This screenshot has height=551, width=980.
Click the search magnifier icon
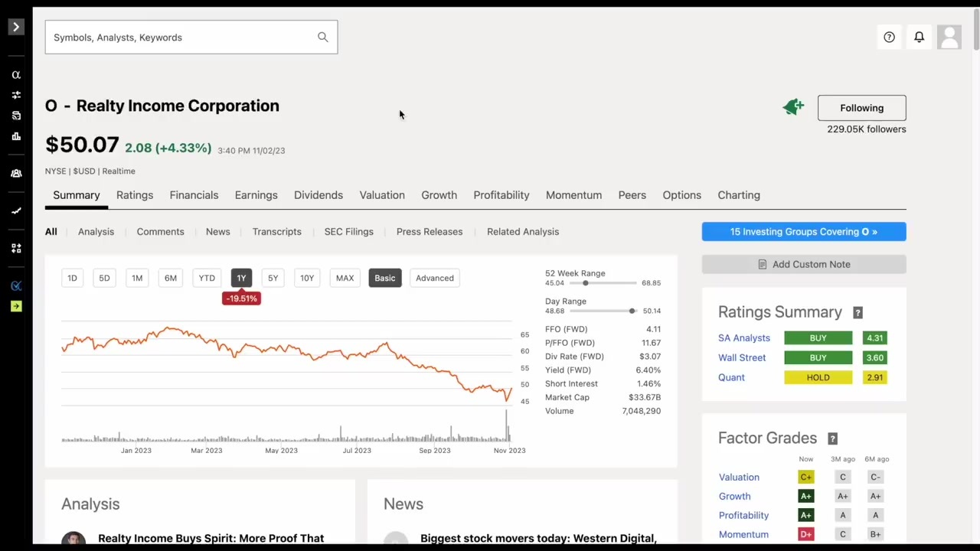coord(322,37)
